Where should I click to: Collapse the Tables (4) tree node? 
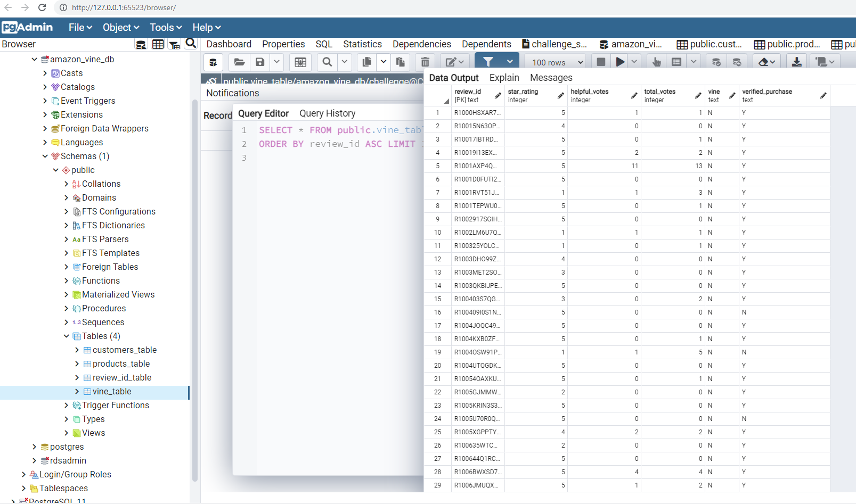[67, 336]
